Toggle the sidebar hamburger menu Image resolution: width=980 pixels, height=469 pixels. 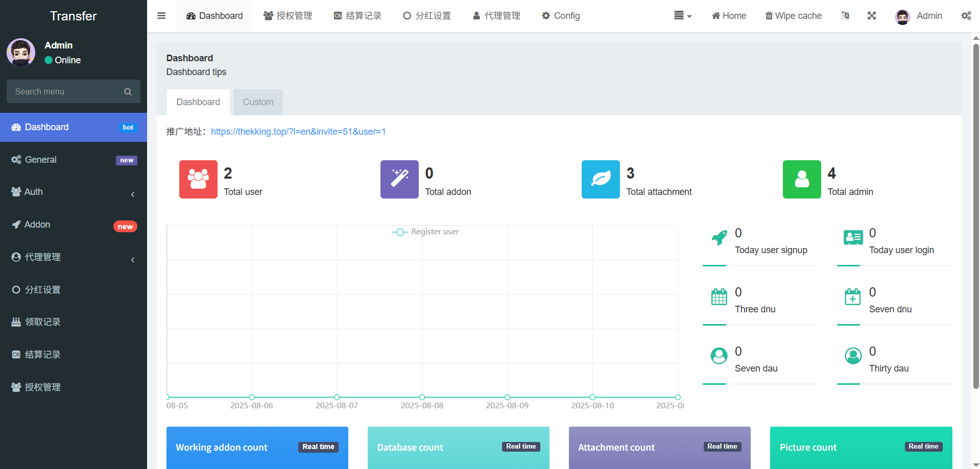click(x=161, y=16)
